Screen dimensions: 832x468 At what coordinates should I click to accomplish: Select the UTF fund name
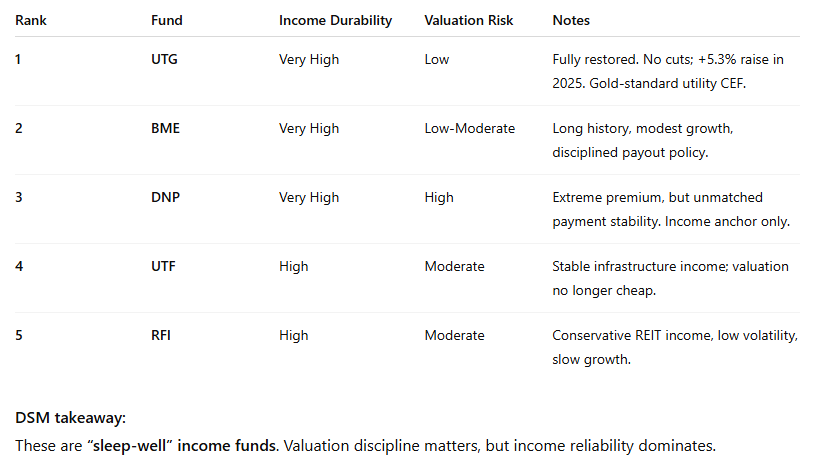pyautogui.click(x=163, y=267)
